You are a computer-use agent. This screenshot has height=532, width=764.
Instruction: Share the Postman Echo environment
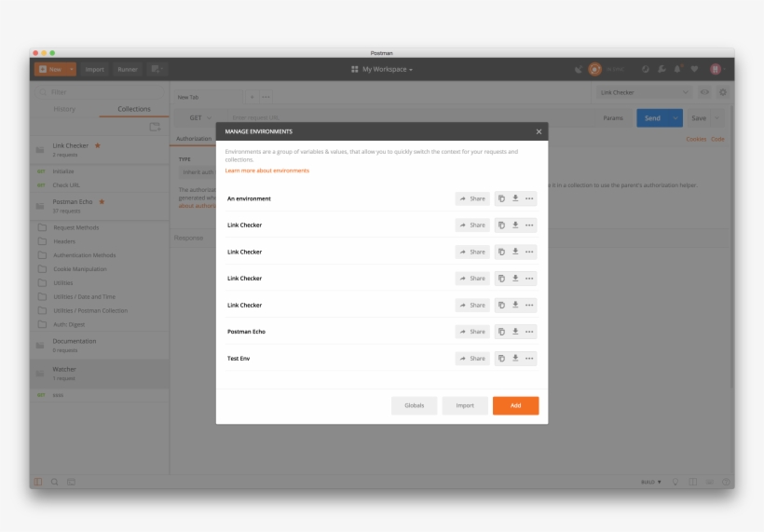tap(472, 332)
